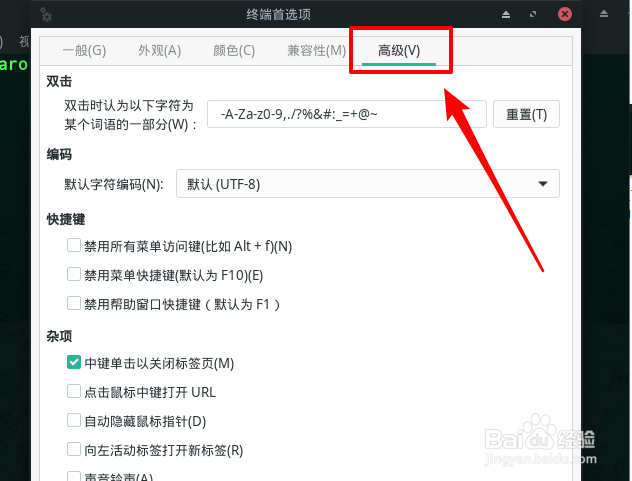Click the preferences gear icon in title bar
The image size is (632, 481).
[x=46, y=15]
